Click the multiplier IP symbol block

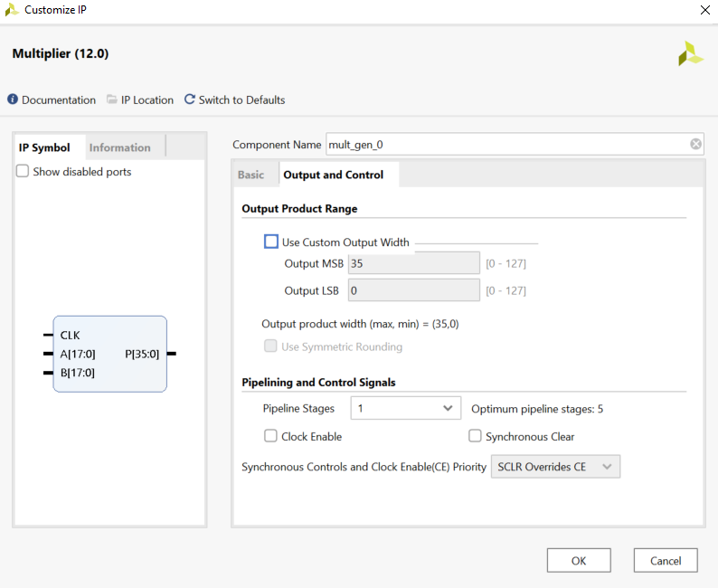pyautogui.click(x=110, y=354)
